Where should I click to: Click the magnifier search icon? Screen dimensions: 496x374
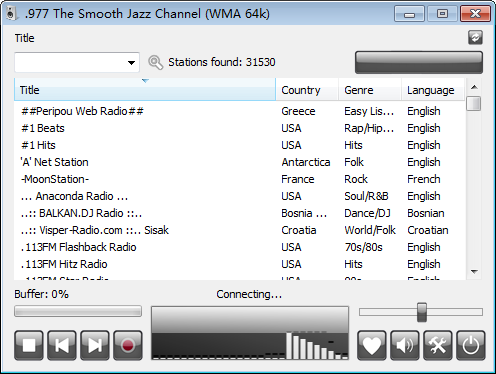(155, 62)
